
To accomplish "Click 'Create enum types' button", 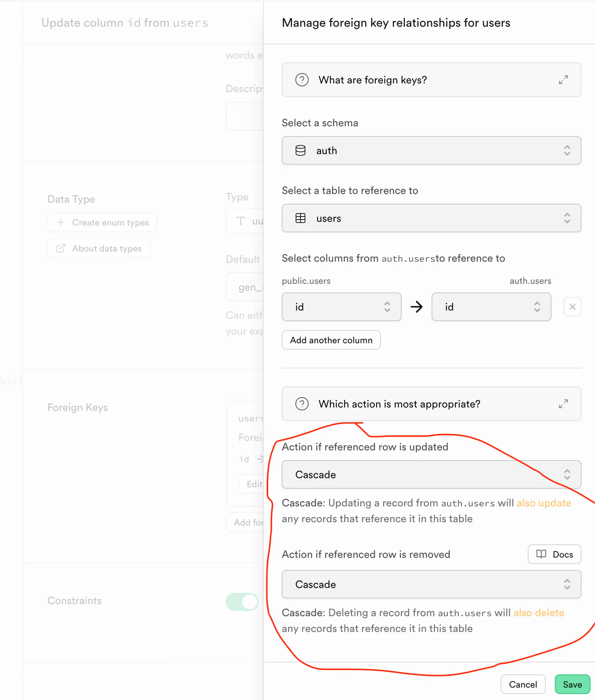I will pyautogui.click(x=103, y=223).
